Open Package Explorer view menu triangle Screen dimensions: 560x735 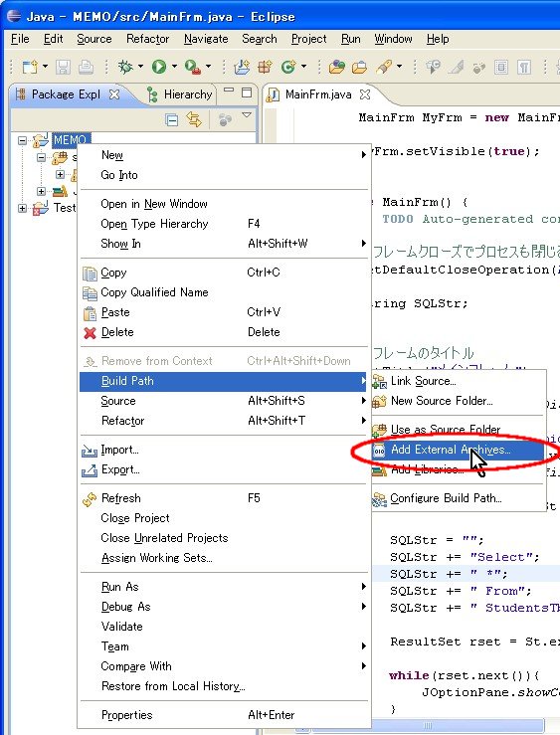[247, 114]
